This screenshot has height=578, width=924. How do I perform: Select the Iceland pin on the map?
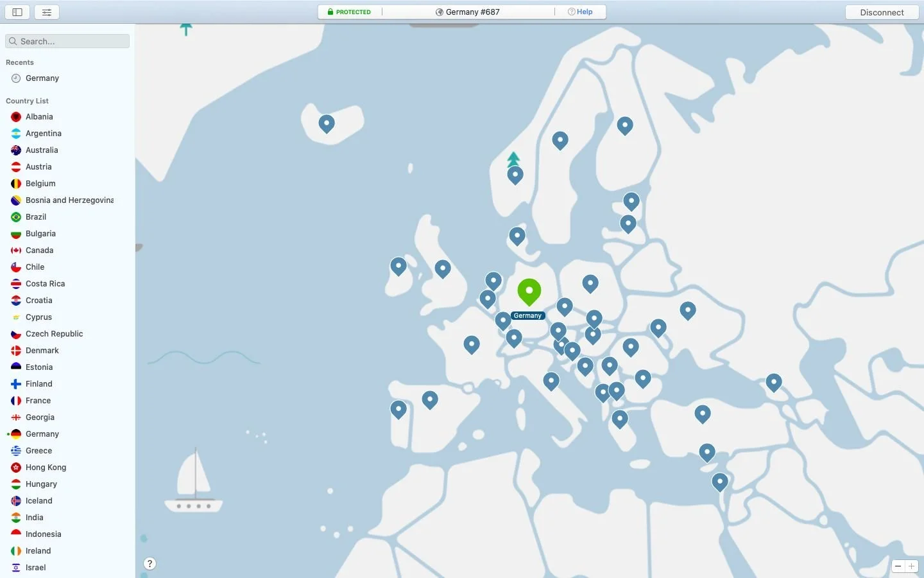327,122
